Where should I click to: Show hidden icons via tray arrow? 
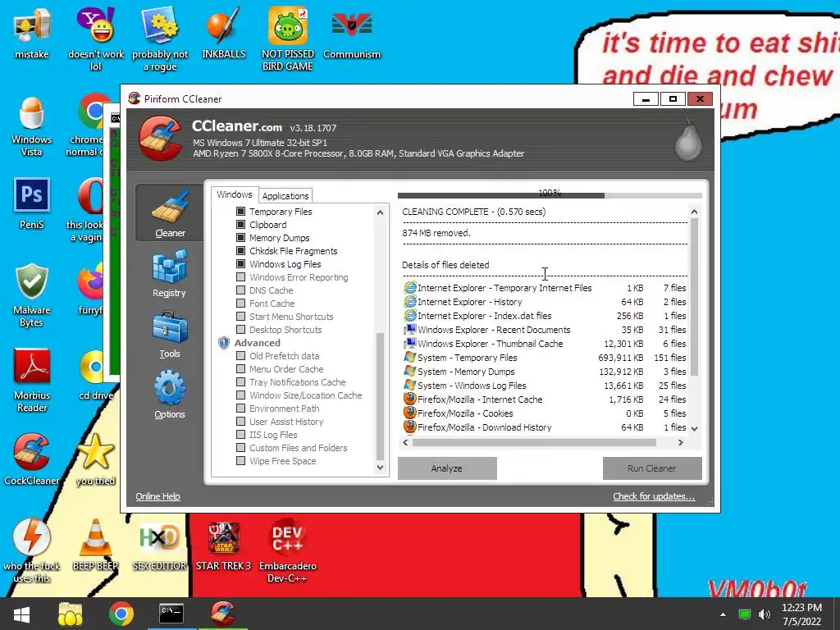(x=723, y=614)
